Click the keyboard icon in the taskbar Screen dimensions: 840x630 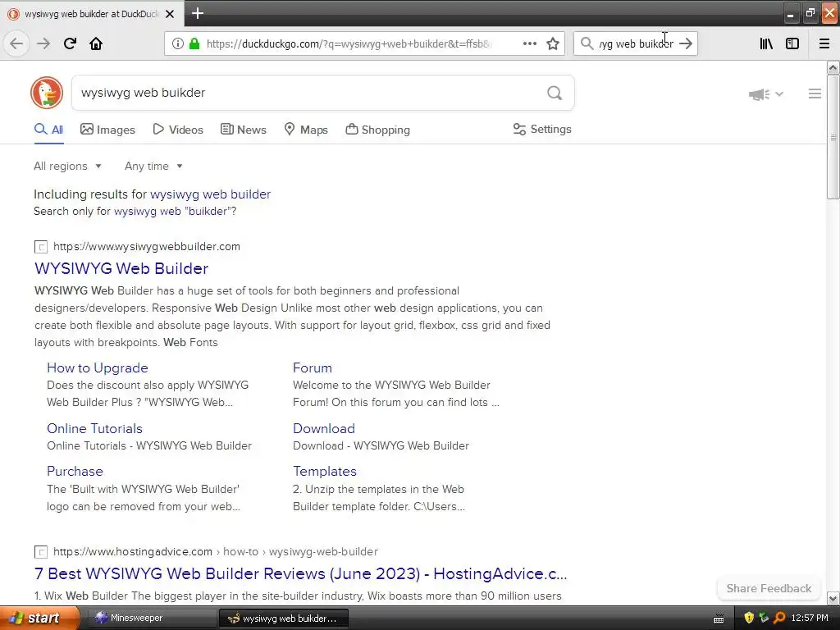pos(719,619)
